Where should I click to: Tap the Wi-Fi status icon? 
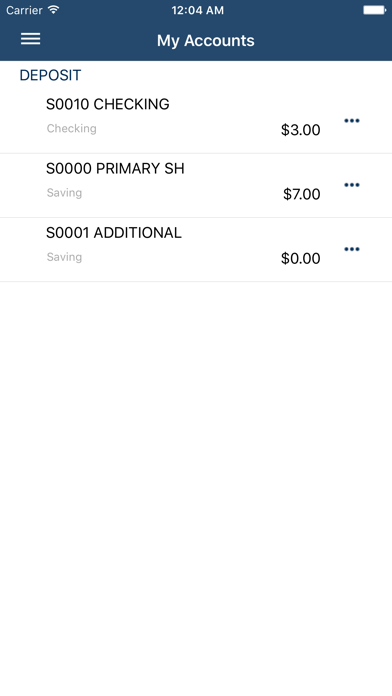coord(54,10)
